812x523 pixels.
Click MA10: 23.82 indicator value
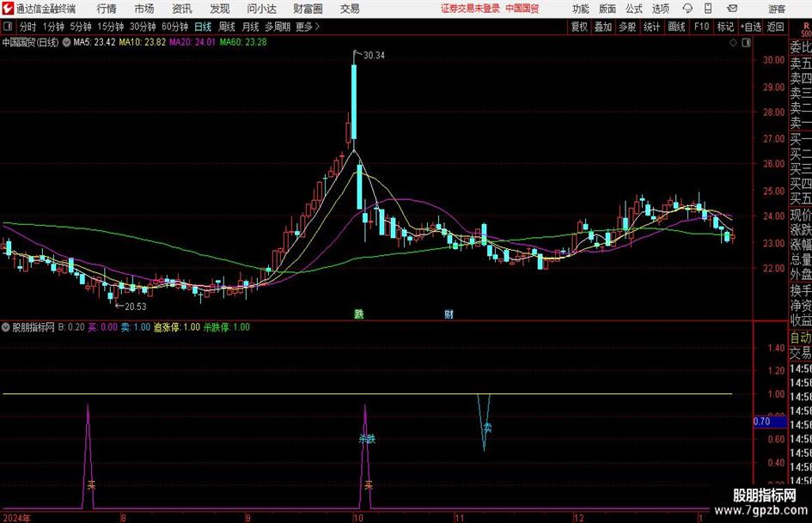[143, 42]
